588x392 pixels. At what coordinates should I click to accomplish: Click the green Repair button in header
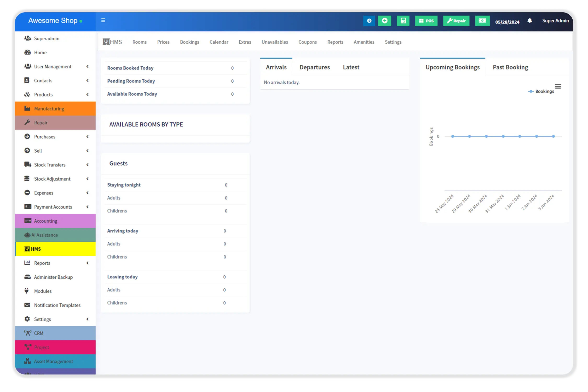456,21
